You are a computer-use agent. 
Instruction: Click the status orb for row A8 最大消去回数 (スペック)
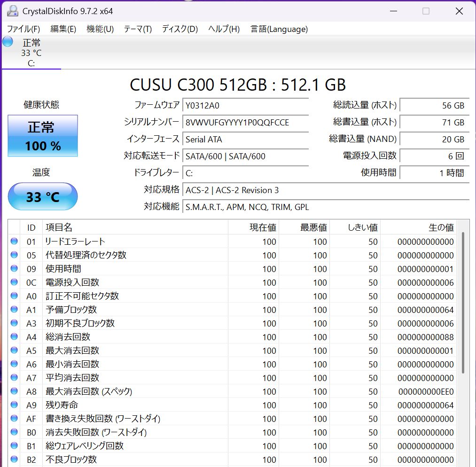[14, 391]
